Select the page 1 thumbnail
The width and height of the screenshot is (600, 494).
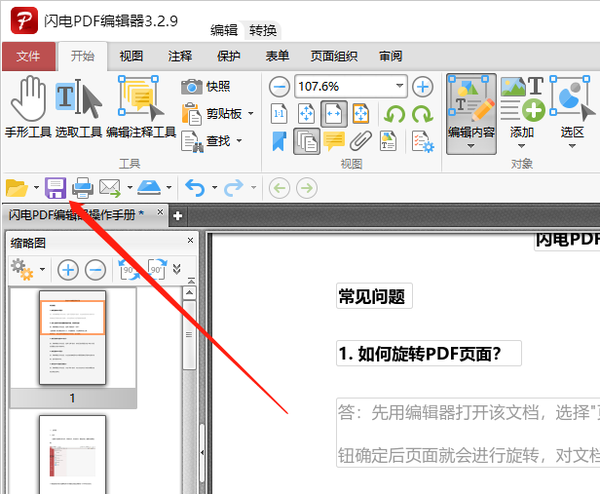coord(72,338)
